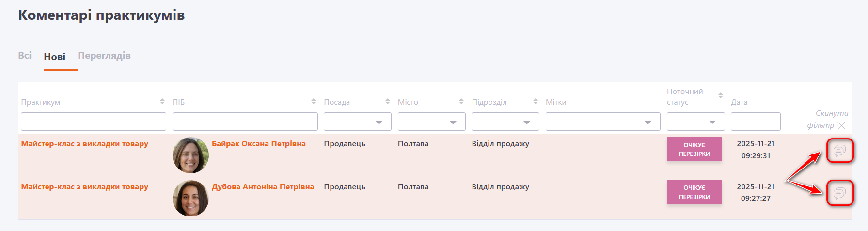The width and height of the screenshot is (868, 231).
Task: Open the Мітки filter dropdown
Action: (602, 122)
